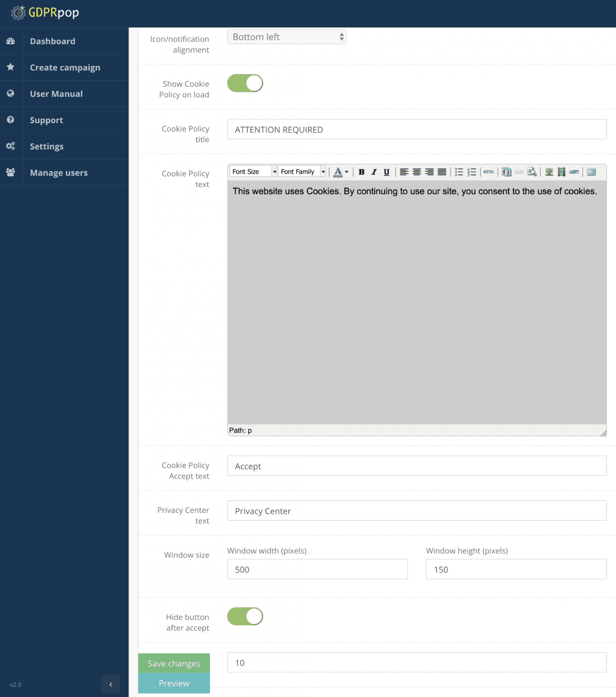Click the Cookie Policy title field
616x697 pixels.
point(417,129)
